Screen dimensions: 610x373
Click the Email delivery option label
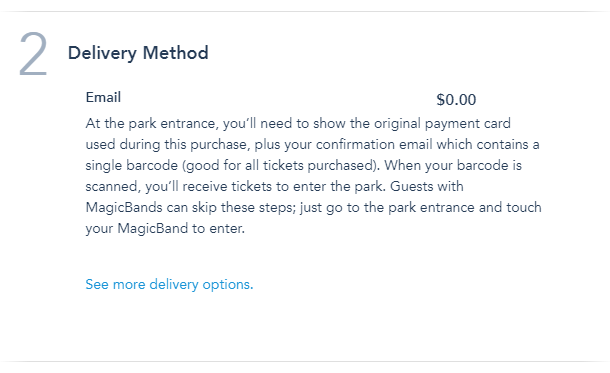[103, 97]
